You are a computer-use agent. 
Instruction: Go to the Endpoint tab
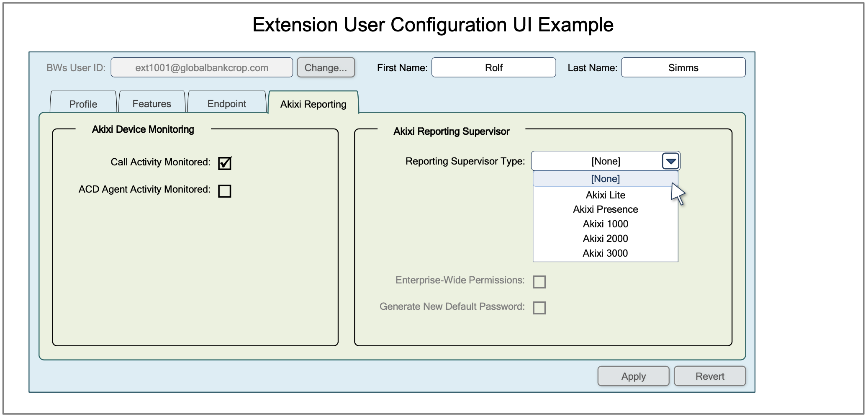(226, 104)
